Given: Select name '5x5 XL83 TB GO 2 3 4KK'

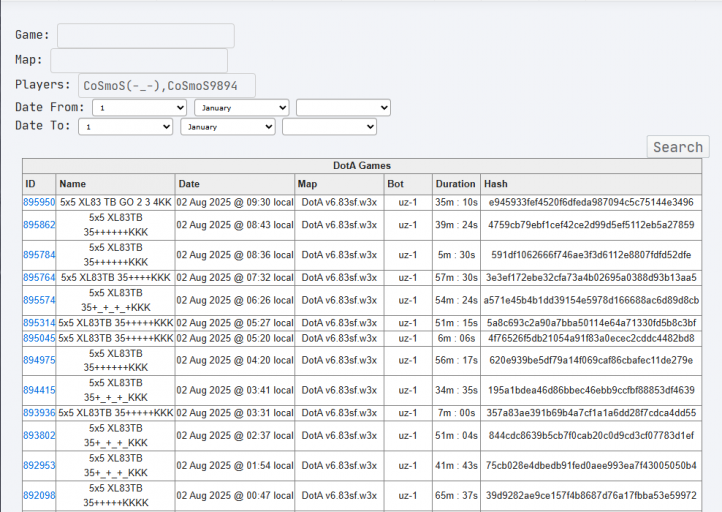Looking at the screenshot, I should pyautogui.click(x=116, y=202).
